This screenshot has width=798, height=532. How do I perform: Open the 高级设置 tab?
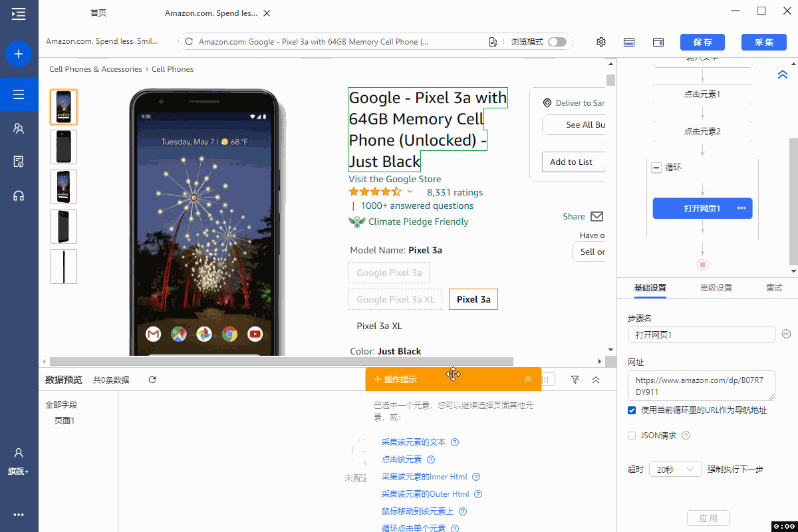[716, 288]
